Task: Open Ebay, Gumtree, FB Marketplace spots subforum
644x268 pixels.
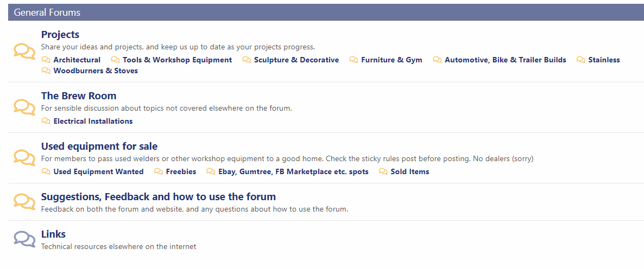Action: pyautogui.click(x=293, y=171)
